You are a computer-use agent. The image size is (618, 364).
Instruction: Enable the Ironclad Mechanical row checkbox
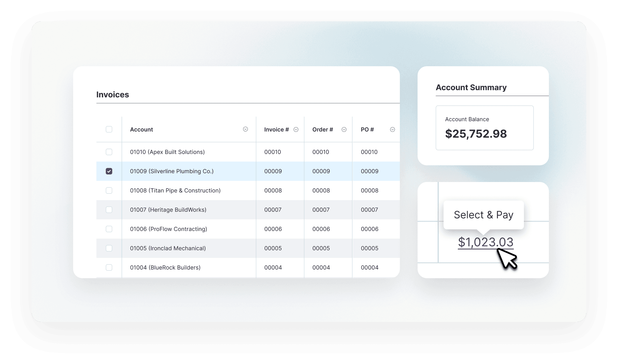pyautogui.click(x=109, y=248)
